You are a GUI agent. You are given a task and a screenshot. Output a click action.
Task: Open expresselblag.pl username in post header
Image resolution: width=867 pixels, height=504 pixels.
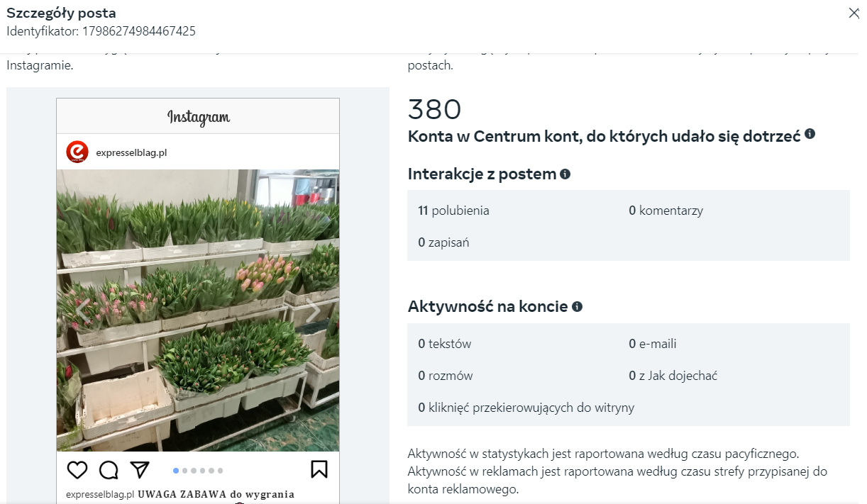(131, 152)
